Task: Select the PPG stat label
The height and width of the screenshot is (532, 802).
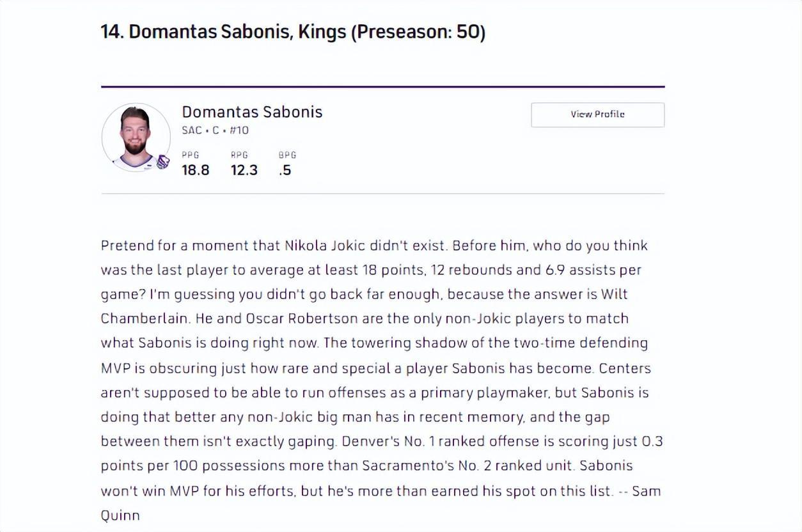Action: point(190,155)
